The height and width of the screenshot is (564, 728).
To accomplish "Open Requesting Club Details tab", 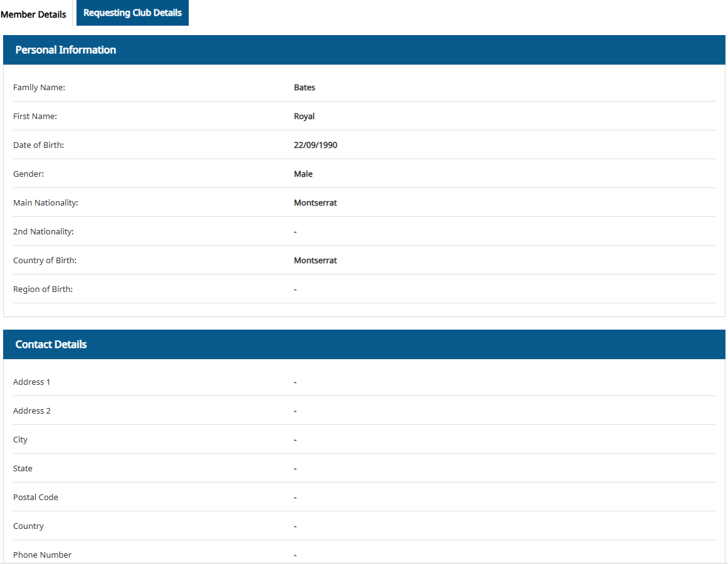I will [x=132, y=13].
